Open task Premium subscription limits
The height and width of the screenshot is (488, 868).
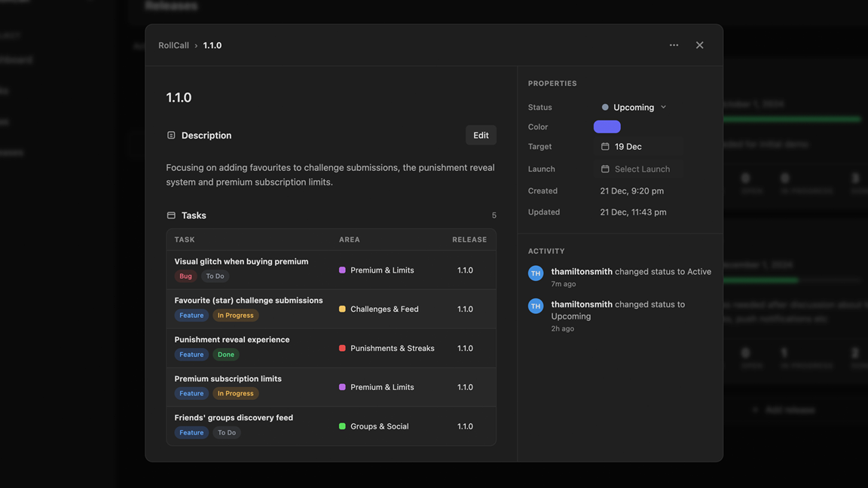(x=228, y=379)
